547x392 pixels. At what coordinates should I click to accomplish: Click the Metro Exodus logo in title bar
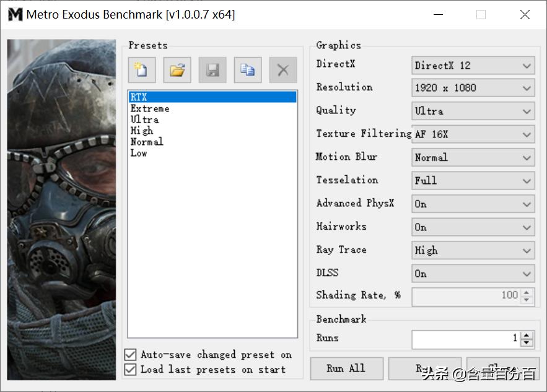click(15, 14)
